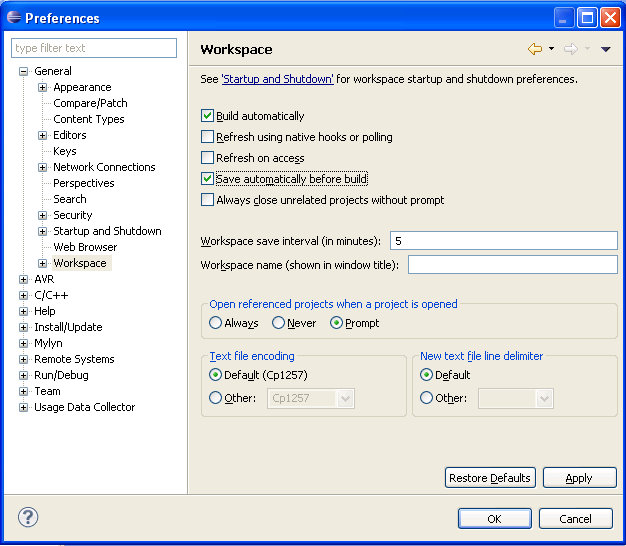Open the view menu triangle icon
The height and width of the screenshot is (546, 626).
[x=605, y=49]
